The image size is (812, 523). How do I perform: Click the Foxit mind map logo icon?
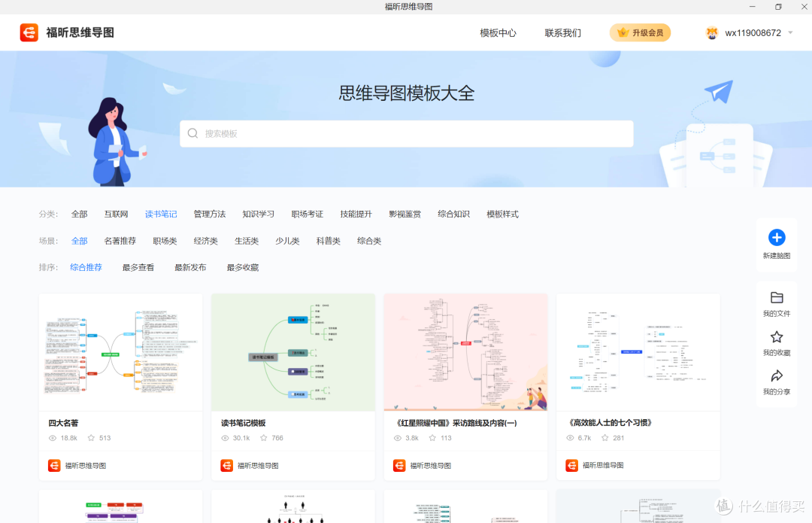coord(29,32)
